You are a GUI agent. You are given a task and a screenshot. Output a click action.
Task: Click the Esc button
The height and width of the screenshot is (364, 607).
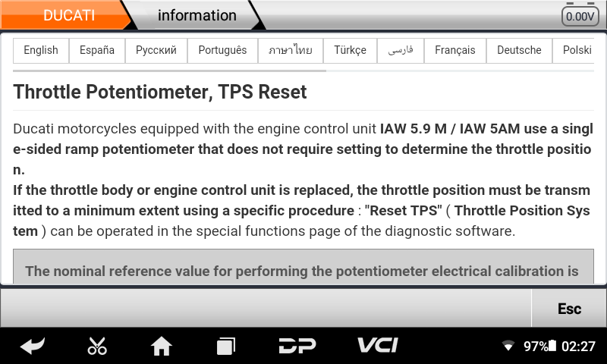tap(569, 309)
